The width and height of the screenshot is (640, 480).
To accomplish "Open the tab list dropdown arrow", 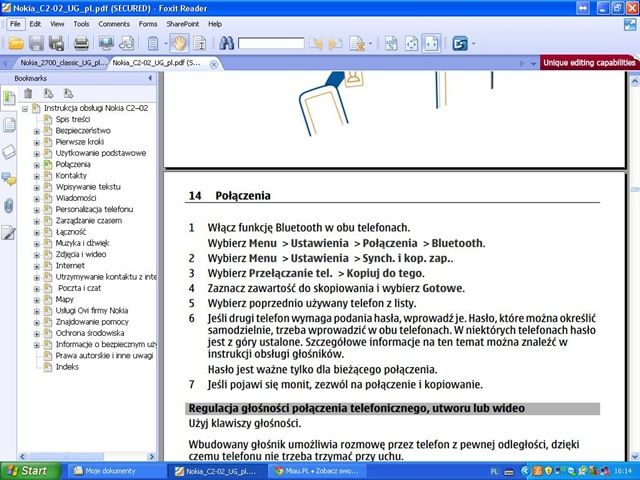I will click(533, 64).
